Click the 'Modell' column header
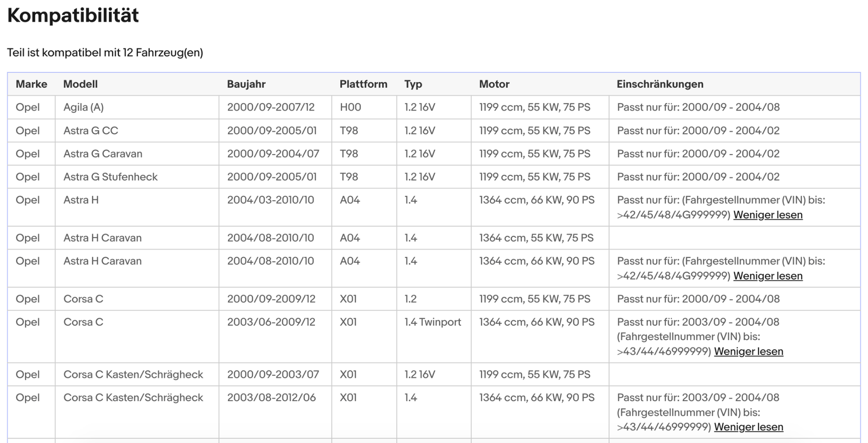Viewport: 868px width, 443px height. [80, 84]
